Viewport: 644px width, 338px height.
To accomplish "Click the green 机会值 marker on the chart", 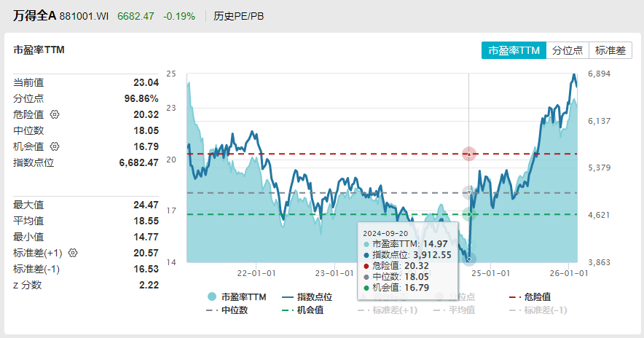I will pos(469,214).
